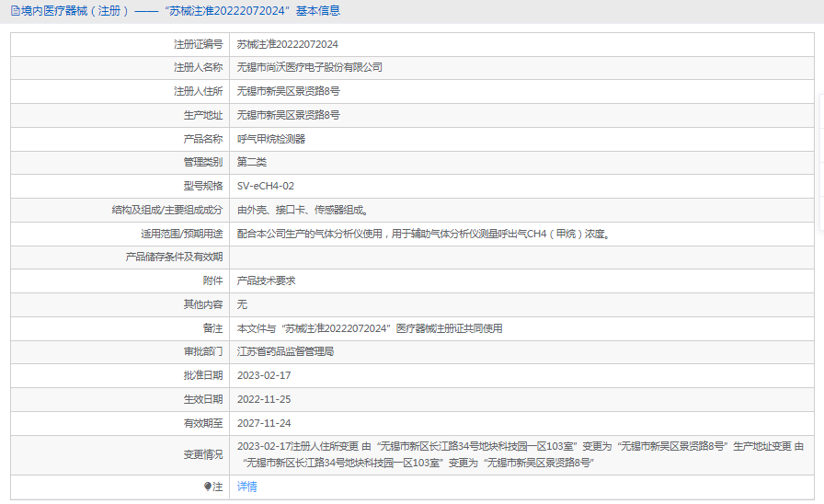The width and height of the screenshot is (824, 504).
Task: Click the 注册人住所 row label
Action: pos(198,91)
